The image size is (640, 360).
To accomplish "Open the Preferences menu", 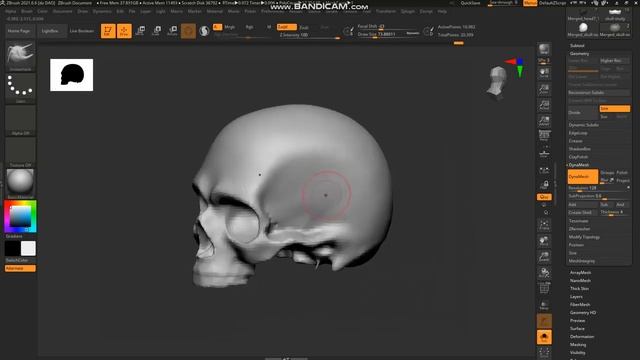I will (x=273, y=11).
